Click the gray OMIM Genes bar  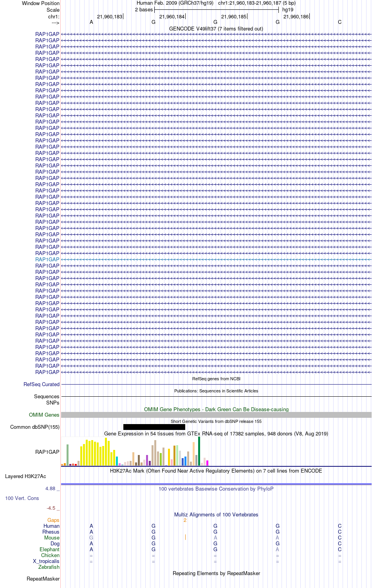point(216,415)
